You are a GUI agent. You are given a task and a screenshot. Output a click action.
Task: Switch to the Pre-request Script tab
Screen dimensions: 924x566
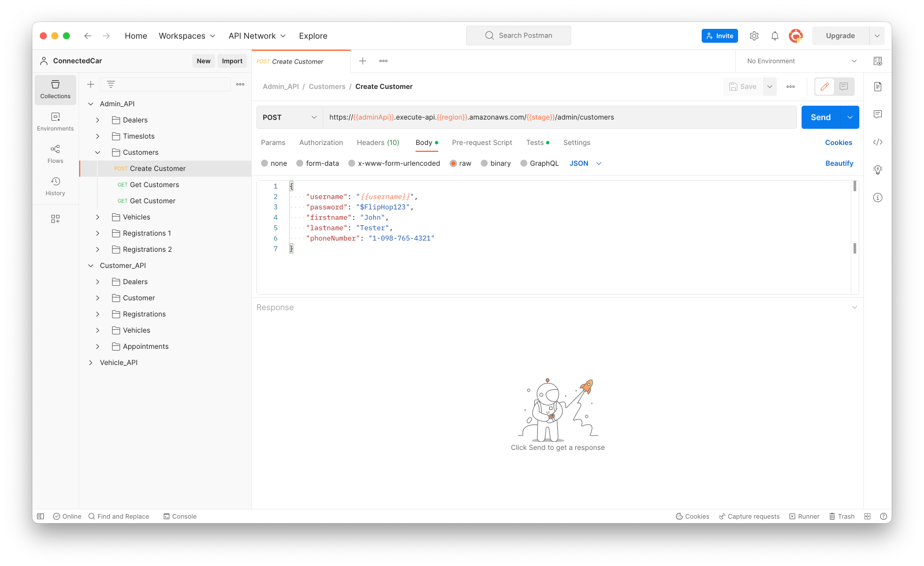(x=482, y=143)
